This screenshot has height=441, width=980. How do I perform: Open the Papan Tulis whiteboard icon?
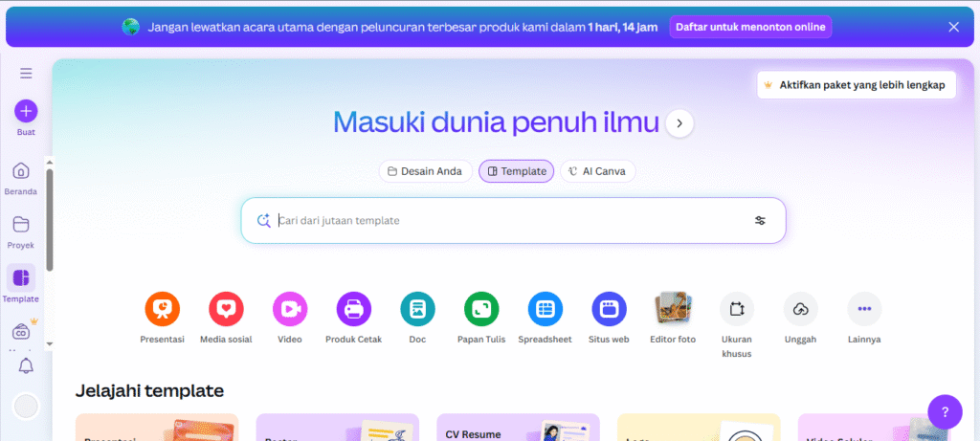(x=481, y=309)
